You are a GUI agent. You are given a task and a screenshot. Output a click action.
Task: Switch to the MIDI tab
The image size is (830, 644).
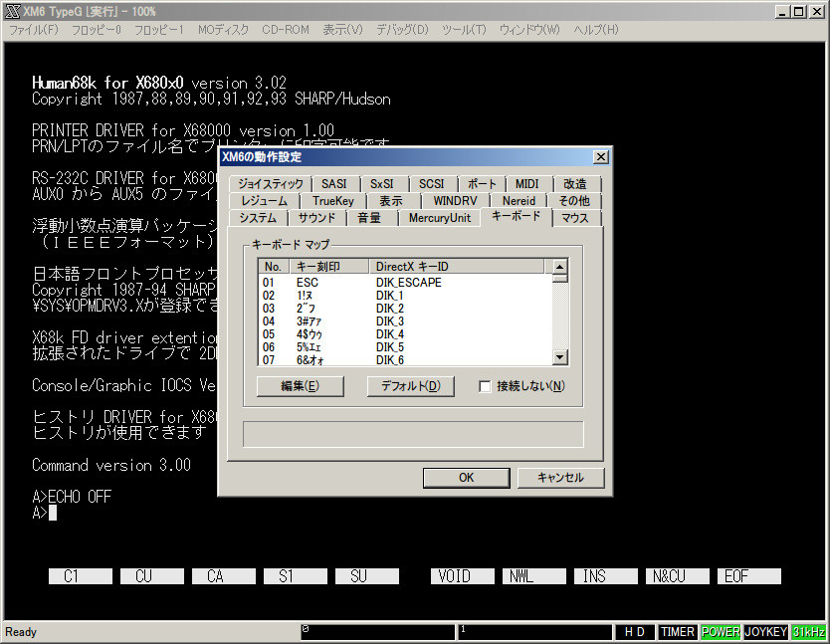tap(527, 184)
